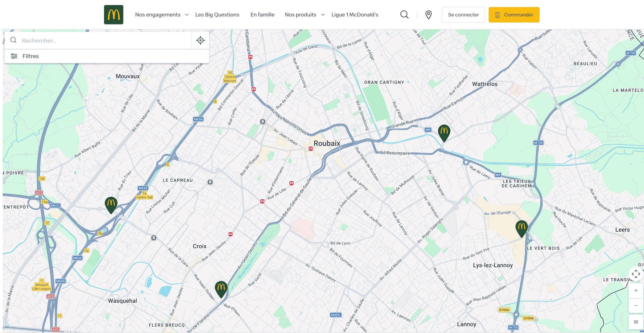Click the Leers town label
The image size is (644, 333).
point(622,230)
